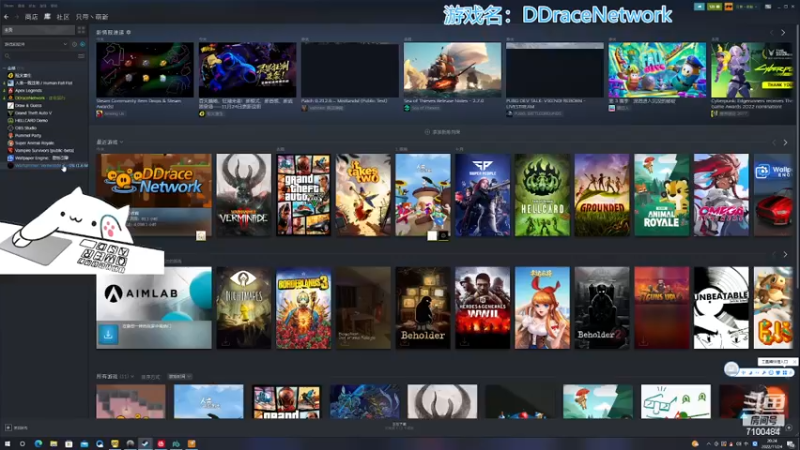The height and width of the screenshot is (450, 800).
Task: Click the recent-activity clock filter icon
Action: (x=74, y=44)
